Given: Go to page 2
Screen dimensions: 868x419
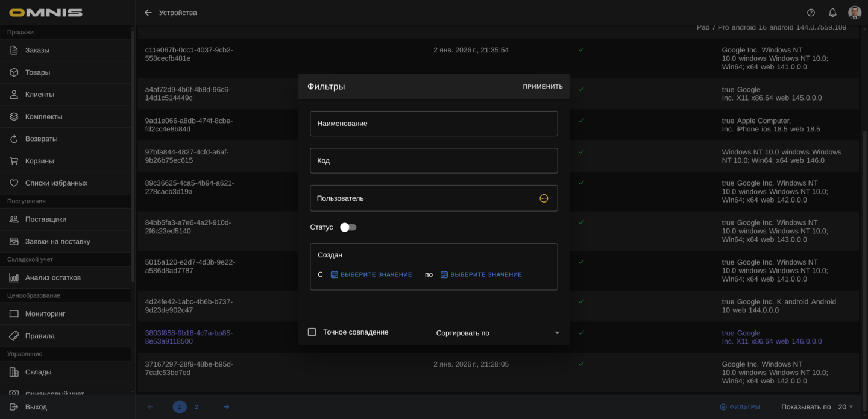Looking at the screenshot, I should pyautogui.click(x=197, y=407).
